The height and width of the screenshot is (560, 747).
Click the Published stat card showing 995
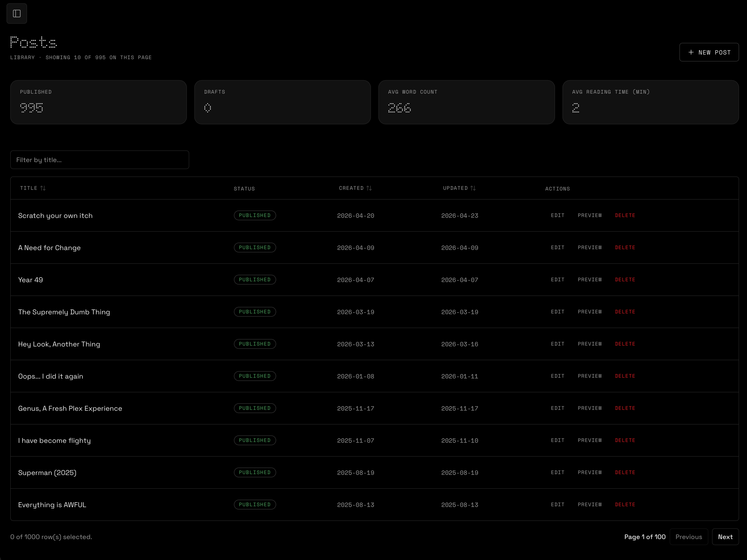98,102
